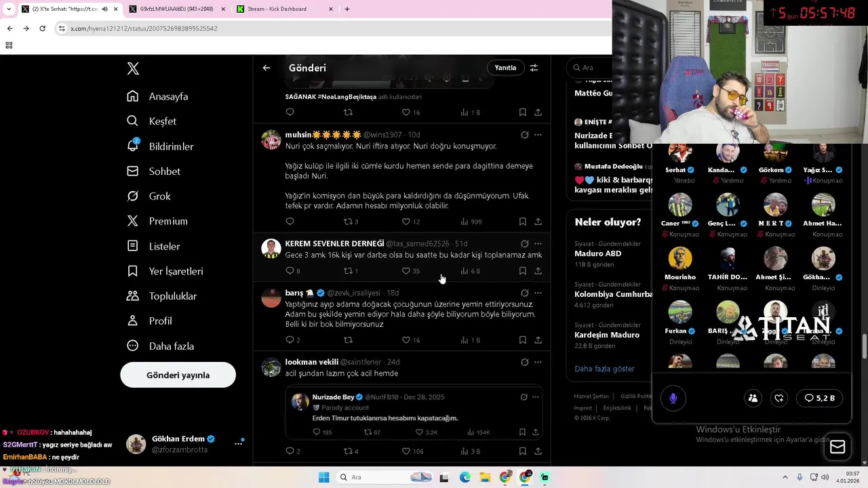Open Windows Start menu

pos(323,477)
